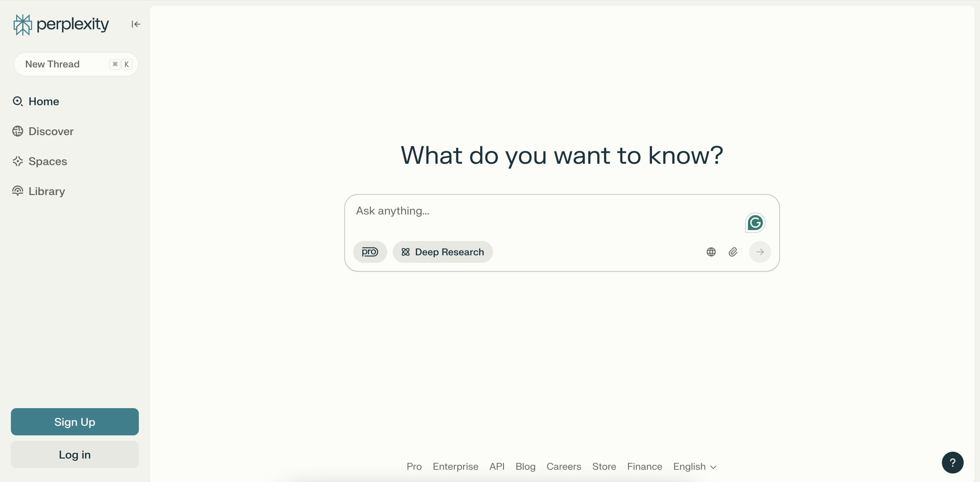This screenshot has width=980, height=482.
Task: Open the Enterprise footer link
Action: 455,466
